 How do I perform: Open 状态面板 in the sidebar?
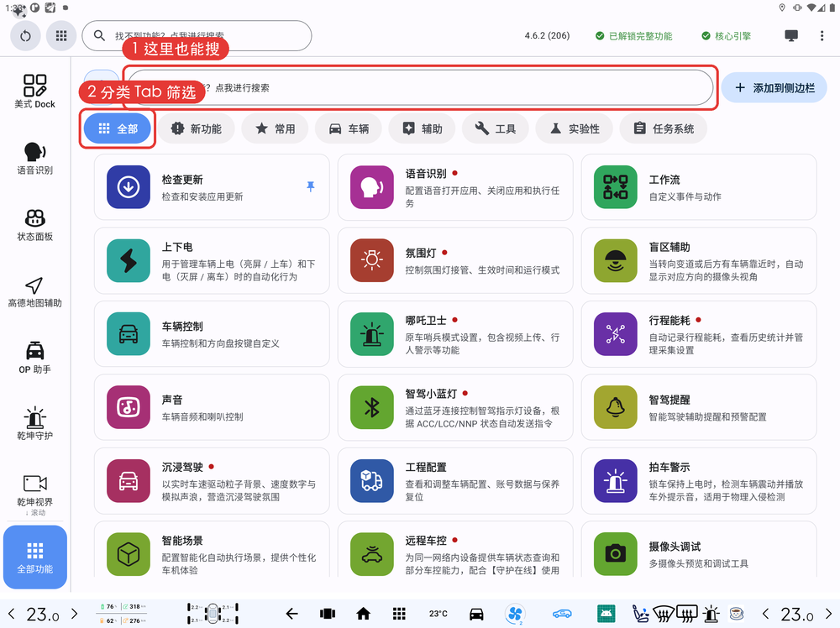(34, 225)
